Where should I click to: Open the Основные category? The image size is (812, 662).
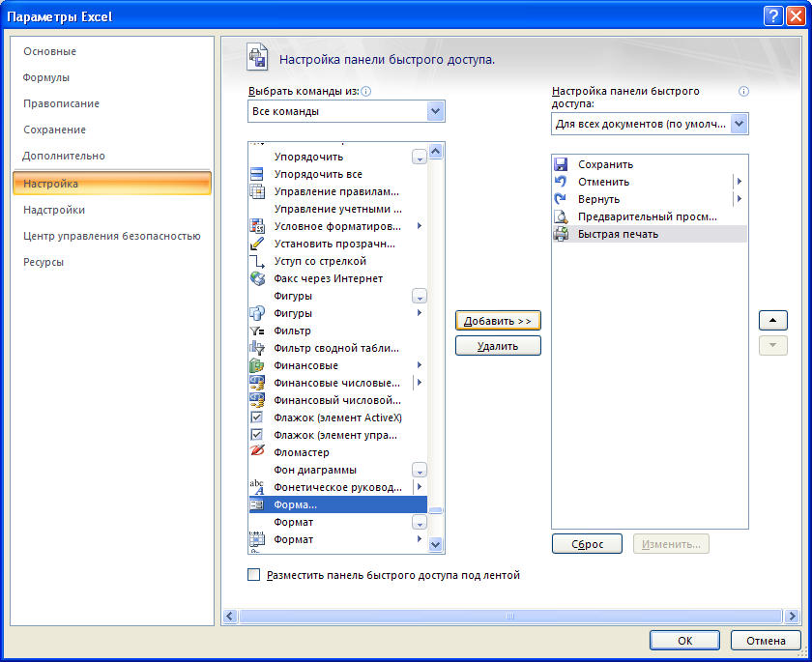coord(49,51)
